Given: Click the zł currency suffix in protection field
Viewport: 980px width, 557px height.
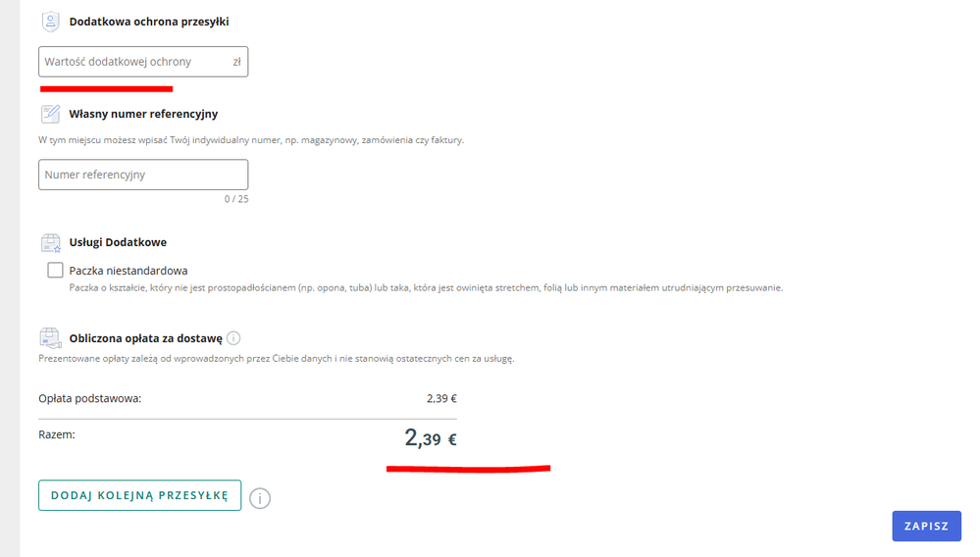Looking at the screenshot, I should (236, 62).
